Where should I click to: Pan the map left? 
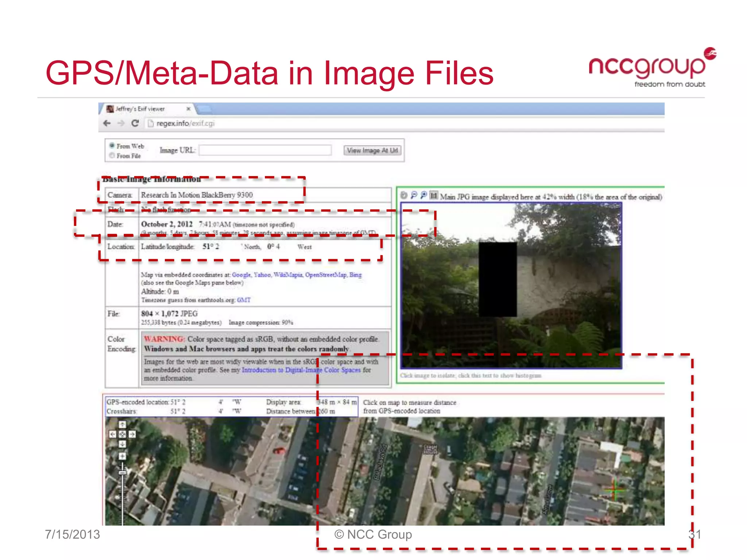113,434
